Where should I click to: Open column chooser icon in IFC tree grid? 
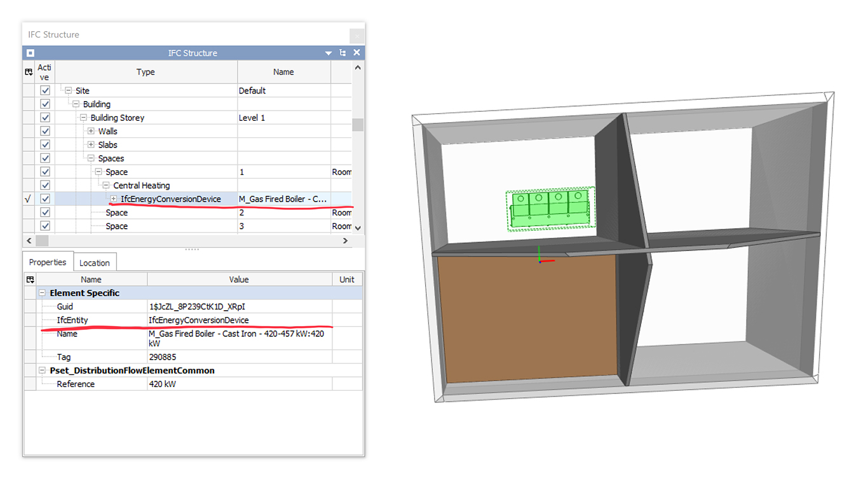click(29, 72)
